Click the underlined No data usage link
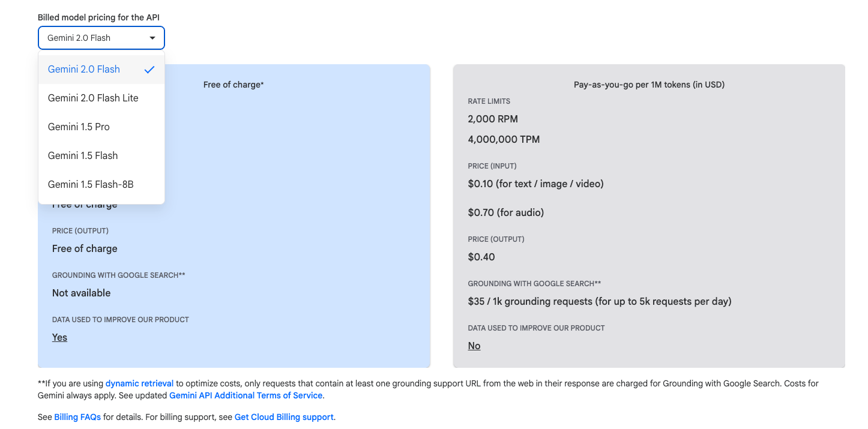 tap(474, 346)
